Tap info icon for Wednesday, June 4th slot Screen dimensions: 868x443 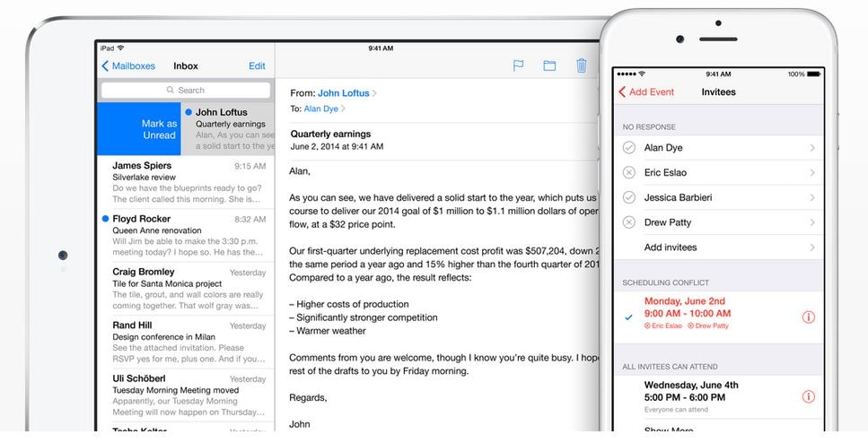(x=808, y=396)
